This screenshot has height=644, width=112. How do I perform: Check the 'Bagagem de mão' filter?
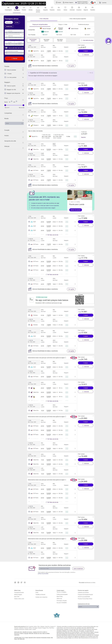[x=5, y=89]
